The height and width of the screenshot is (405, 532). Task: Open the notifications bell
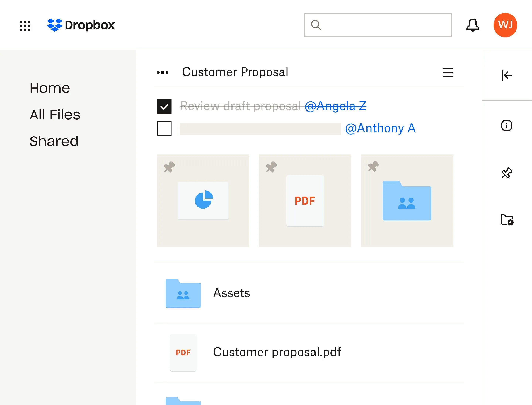pos(473,25)
